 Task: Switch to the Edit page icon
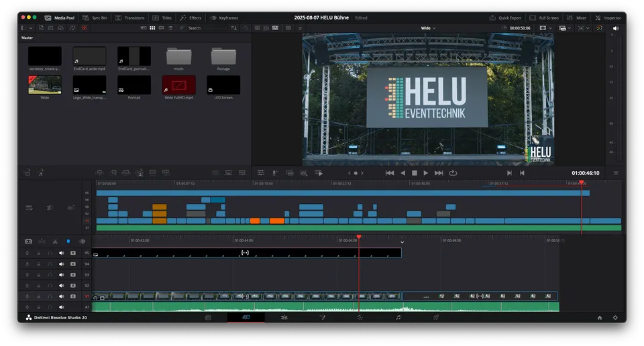pyautogui.click(x=284, y=317)
